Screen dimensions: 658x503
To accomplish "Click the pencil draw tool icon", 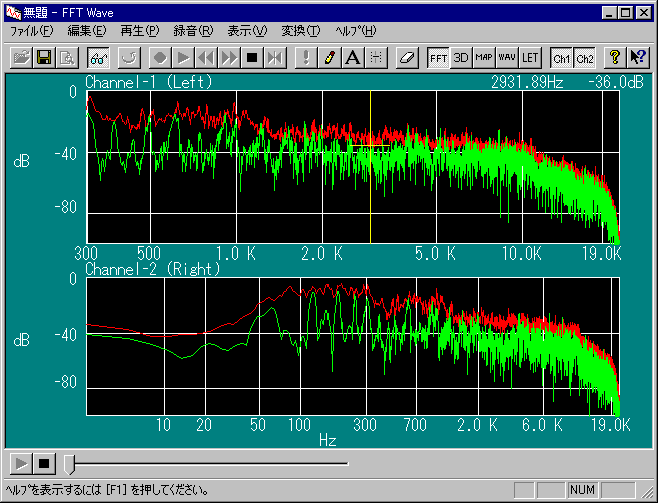I will [329, 57].
